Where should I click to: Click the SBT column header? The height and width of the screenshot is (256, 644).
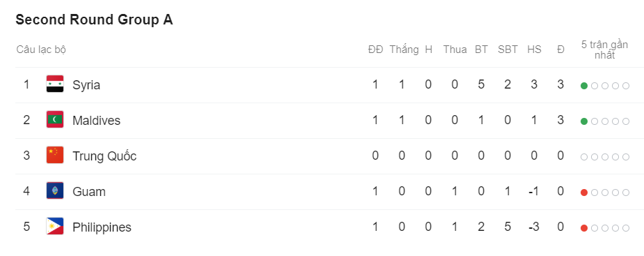[508, 50]
